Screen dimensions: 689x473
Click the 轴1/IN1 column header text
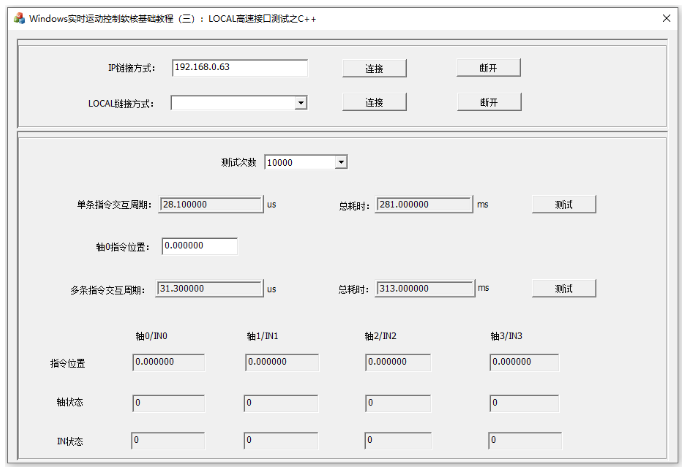click(262, 336)
